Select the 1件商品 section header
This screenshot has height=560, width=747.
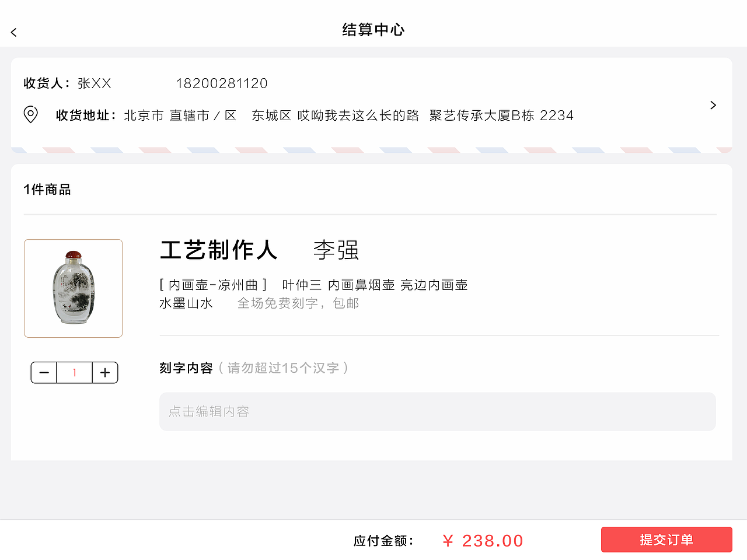click(x=47, y=189)
